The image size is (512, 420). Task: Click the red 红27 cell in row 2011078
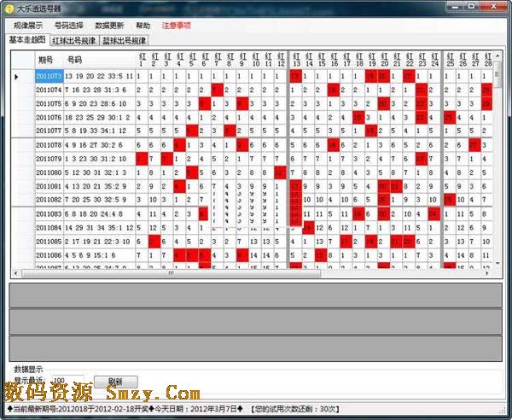(474, 145)
